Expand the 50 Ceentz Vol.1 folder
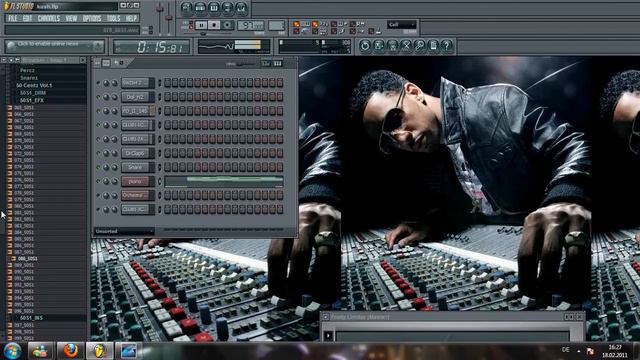This screenshot has width=640, height=360. point(34,85)
